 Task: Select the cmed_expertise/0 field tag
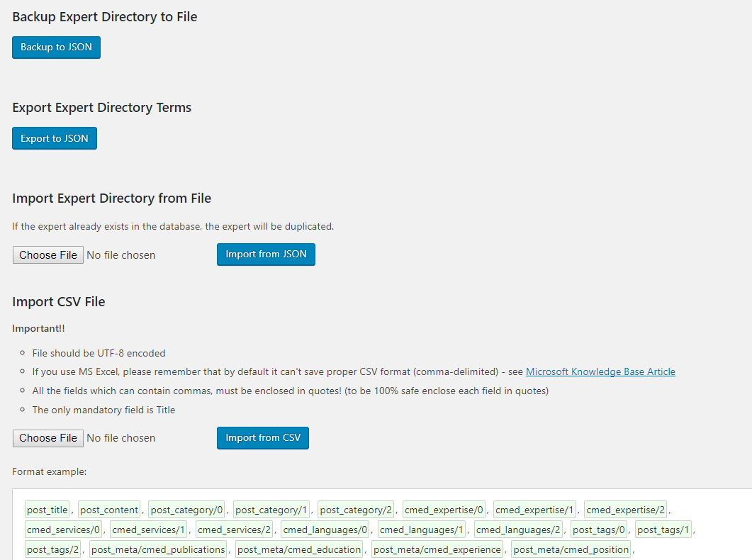[444, 510]
